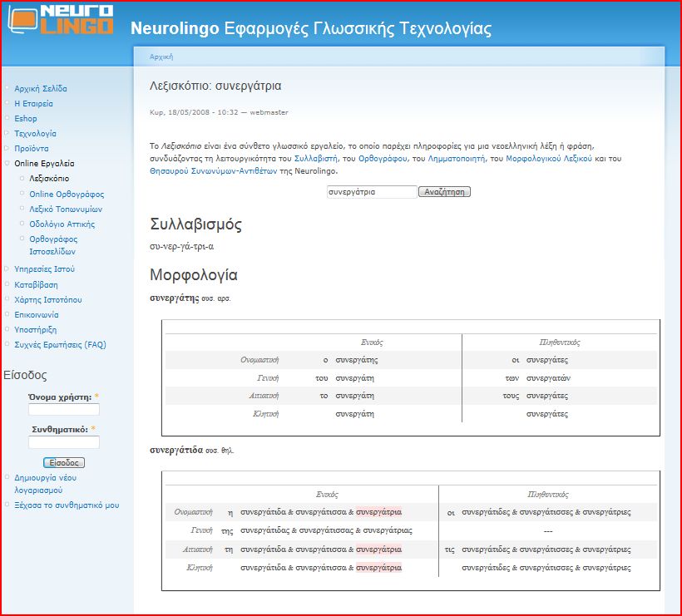The image size is (682, 616).
Task: Expand the Τεχνολογία menu item
Action: coord(35,134)
